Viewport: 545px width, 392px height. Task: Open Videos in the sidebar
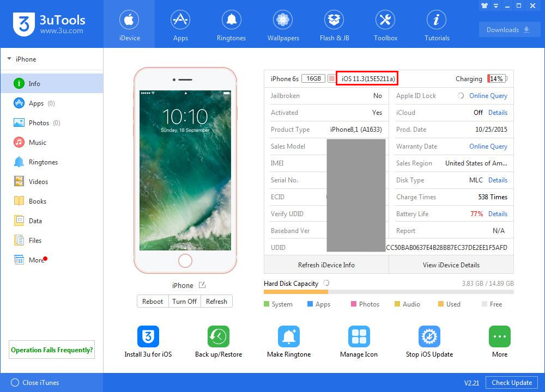(52, 182)
